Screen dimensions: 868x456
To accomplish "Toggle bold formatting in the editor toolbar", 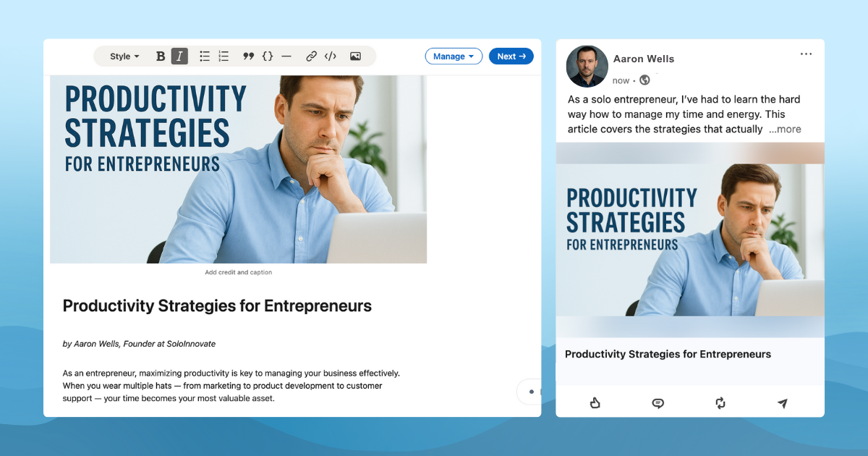I will click(161, 56).
